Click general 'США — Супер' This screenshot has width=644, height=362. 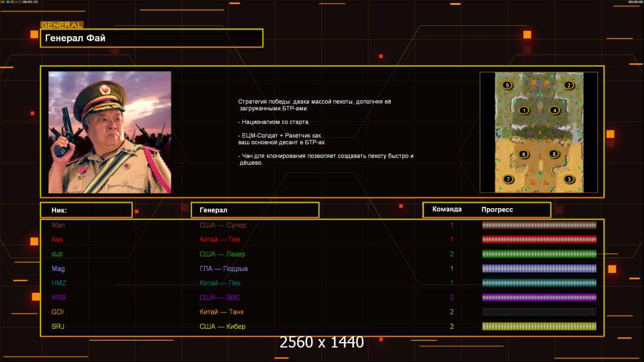[x=222, y=225]
